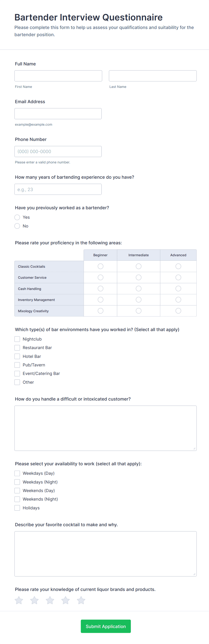Click the First Name input field
The width and height of the screenshot is (209, 644).
58,76
